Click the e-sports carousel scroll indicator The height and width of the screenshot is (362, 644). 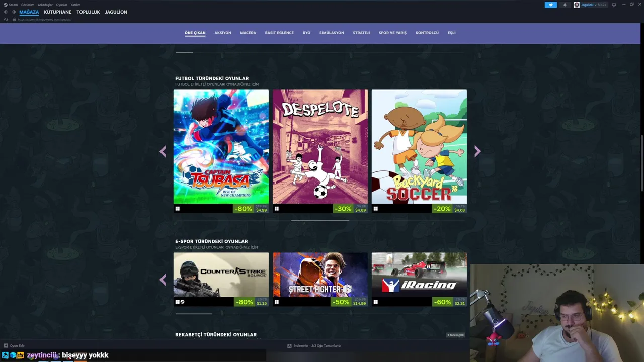tap(194, 313)
